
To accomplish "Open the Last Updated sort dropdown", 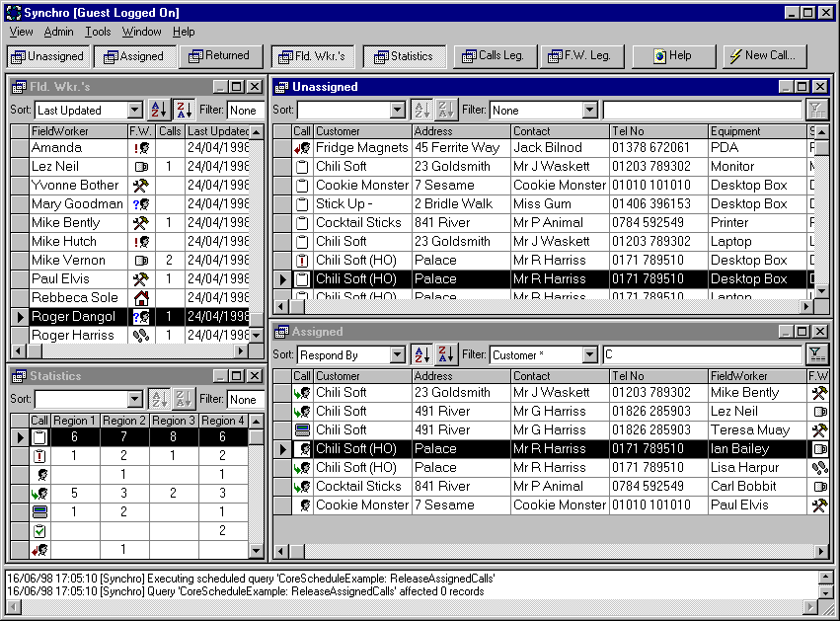I will click(135, 111).
